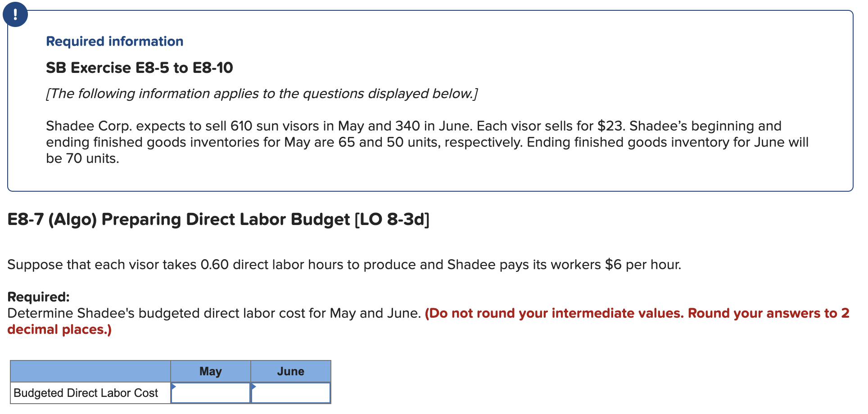Screen dimensions: 868x414
Task: Click the blue exclamation alert icon
Action: 16,14
